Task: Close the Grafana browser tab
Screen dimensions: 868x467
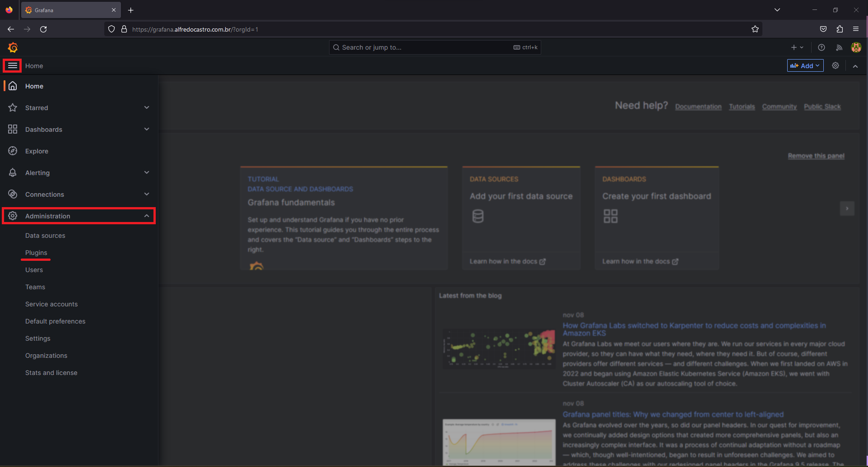Action: click(114, 10)
